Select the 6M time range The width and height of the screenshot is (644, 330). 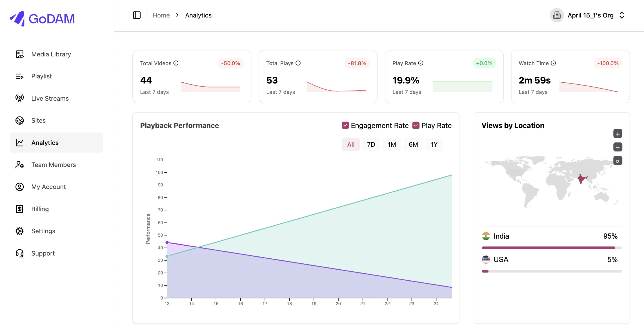[x=413, y=145]
